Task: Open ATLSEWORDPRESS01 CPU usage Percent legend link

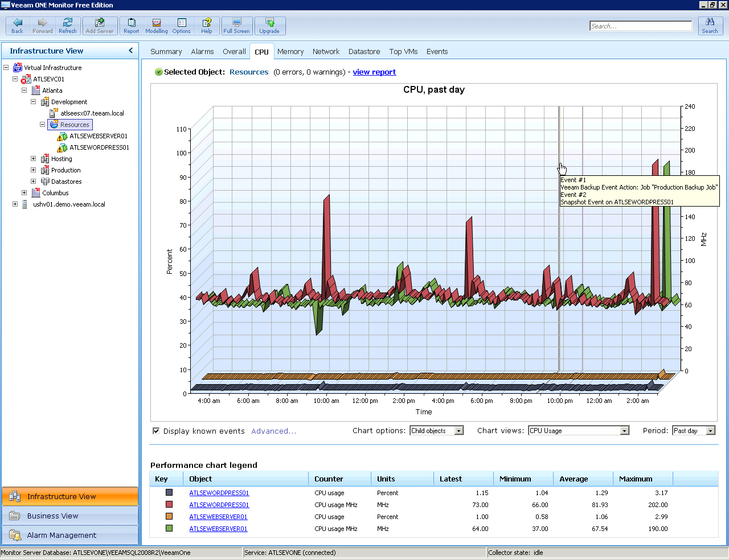Action: (219, 493)
